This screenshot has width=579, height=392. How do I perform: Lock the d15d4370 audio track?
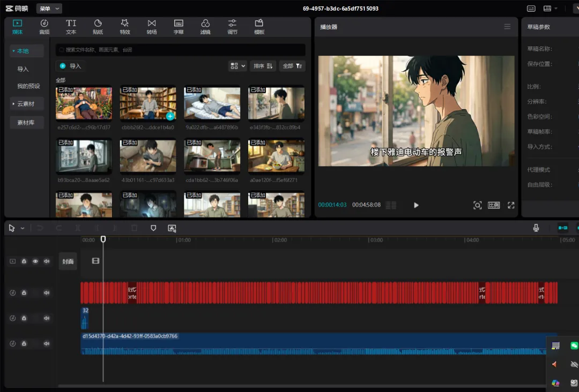coord(24,343)
